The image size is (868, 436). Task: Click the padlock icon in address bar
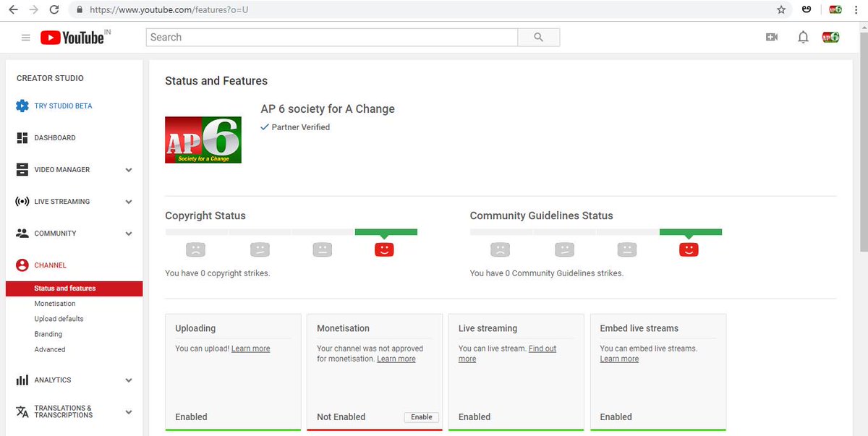tap(80, 10)
